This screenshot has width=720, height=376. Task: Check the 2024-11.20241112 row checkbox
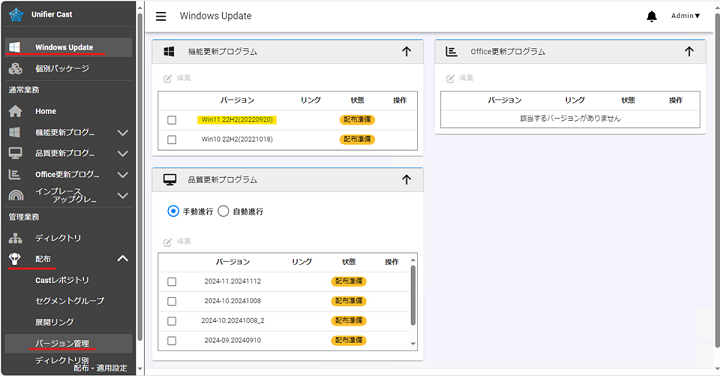172,281
